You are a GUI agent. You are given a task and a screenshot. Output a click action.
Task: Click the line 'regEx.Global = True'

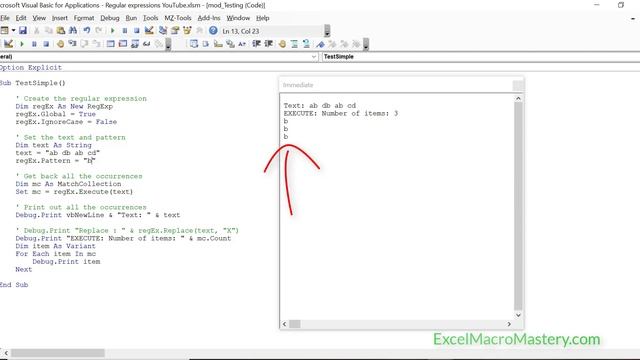coord(56,114)
